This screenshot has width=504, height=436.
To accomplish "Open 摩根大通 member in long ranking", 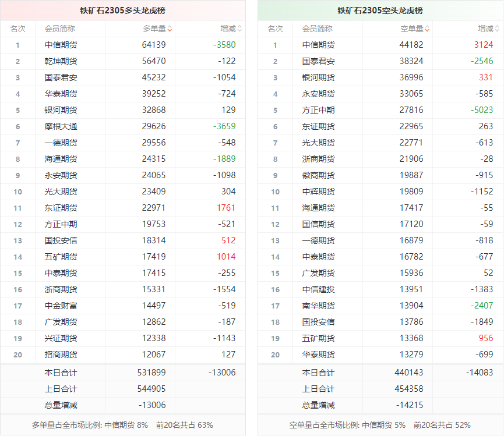I will (x=61, y=126).
